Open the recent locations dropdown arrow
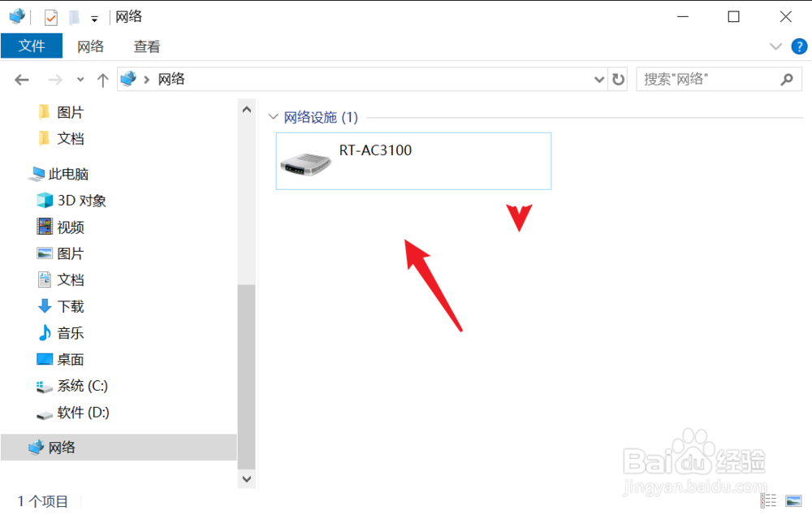812x515 pixels. pyautogui.click(x=80, y=80)
